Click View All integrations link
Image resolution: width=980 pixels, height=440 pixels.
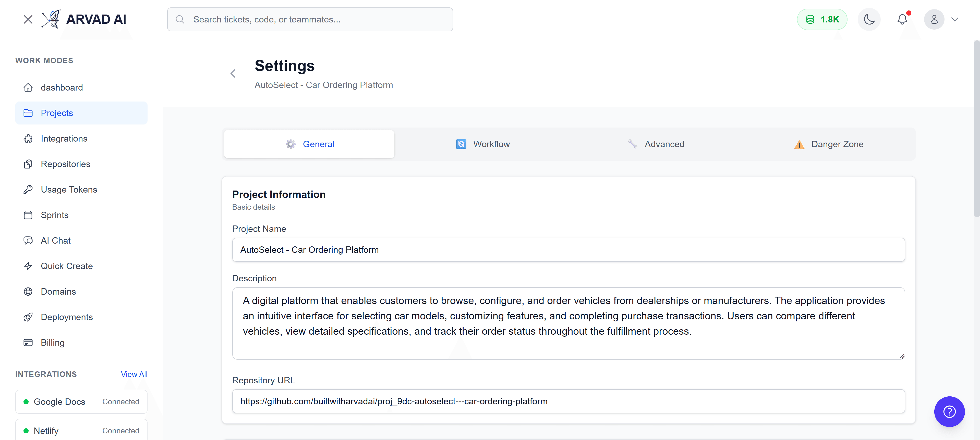click(x=134, y=374)
